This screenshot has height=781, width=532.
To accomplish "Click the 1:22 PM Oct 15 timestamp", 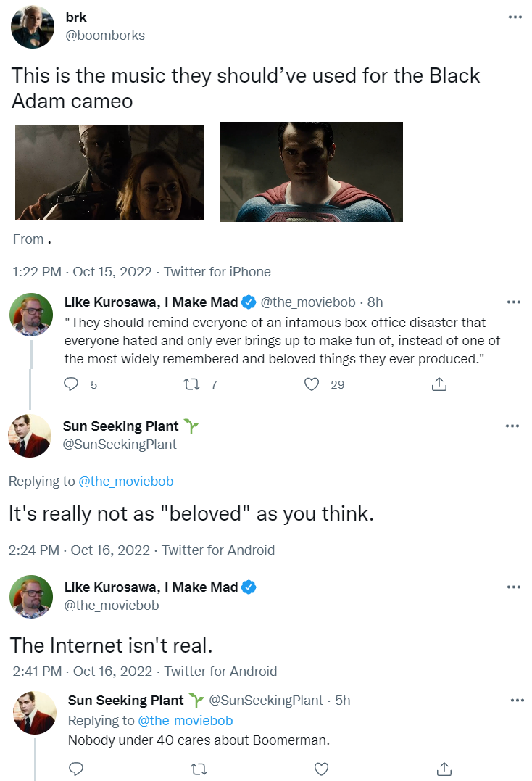I will pos(82,272).
